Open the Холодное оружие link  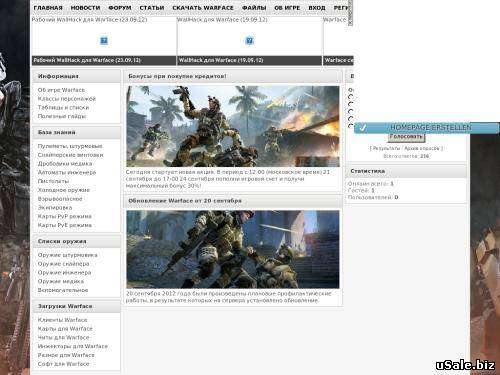(64, 190)
